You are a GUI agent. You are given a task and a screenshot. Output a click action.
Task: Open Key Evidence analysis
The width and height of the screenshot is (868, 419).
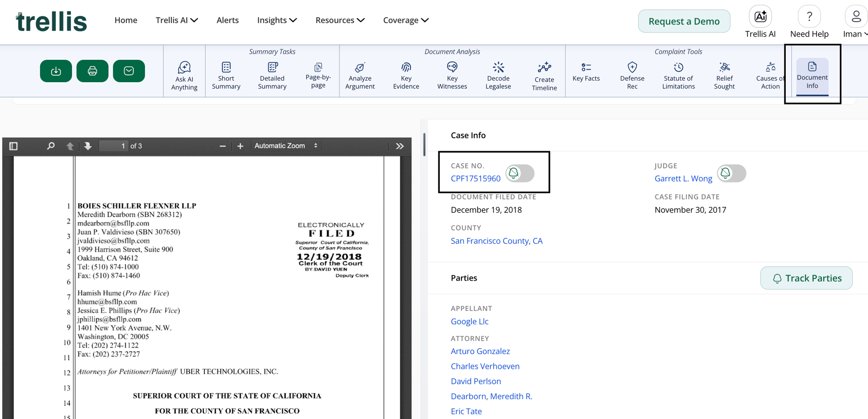point(406,75)
